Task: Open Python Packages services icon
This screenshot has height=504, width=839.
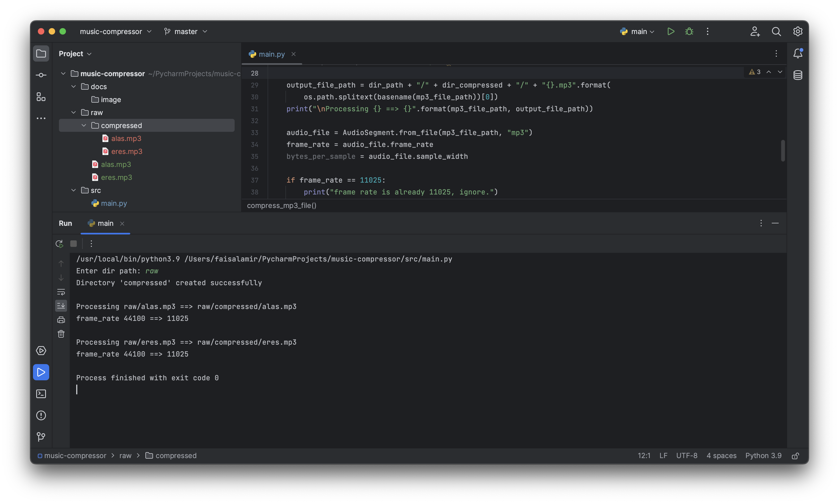Action: [41, 351]
